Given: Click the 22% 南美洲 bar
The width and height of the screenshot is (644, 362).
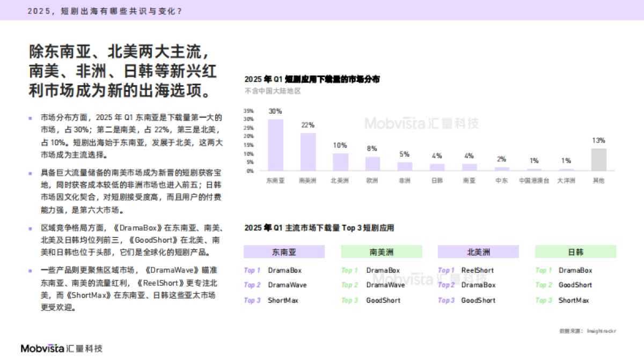Looking at the screenshot, I should click(308, 152).
